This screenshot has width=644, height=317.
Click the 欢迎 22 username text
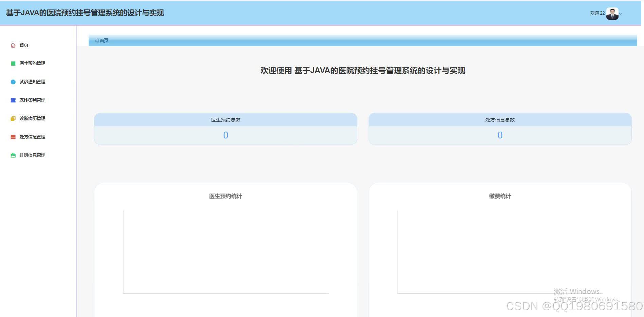(597, 13)
